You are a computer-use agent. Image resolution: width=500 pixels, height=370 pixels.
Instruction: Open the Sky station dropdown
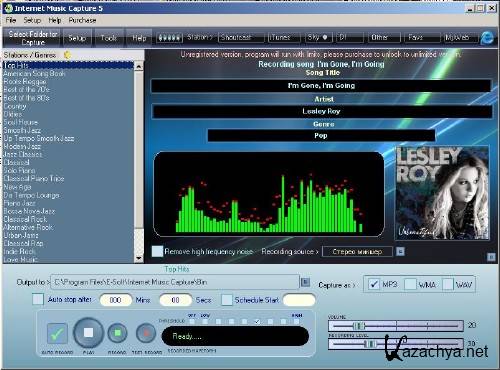[319, 37]
